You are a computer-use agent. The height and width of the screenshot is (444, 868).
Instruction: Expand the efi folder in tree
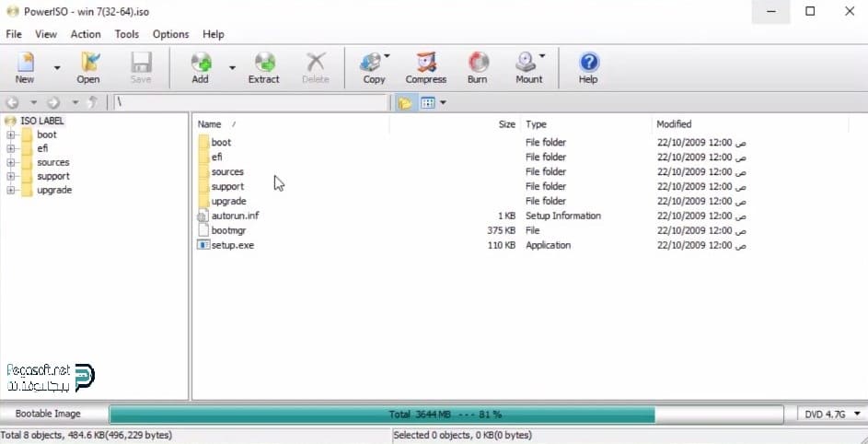coord(10,148)
